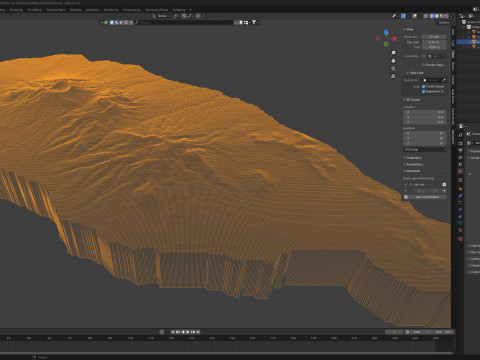This screenshot has height=360, width=480.
Task: Uncheck Camera to View lock
Action: pyautogui.click(x=424, y=91)
